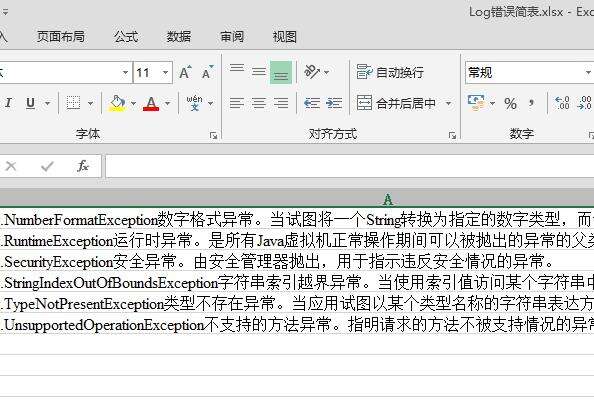The width and height of the screenshot is (594, 400).
Task: Open the underline style dropdown arrow
Action: click(x=47, y=103)
